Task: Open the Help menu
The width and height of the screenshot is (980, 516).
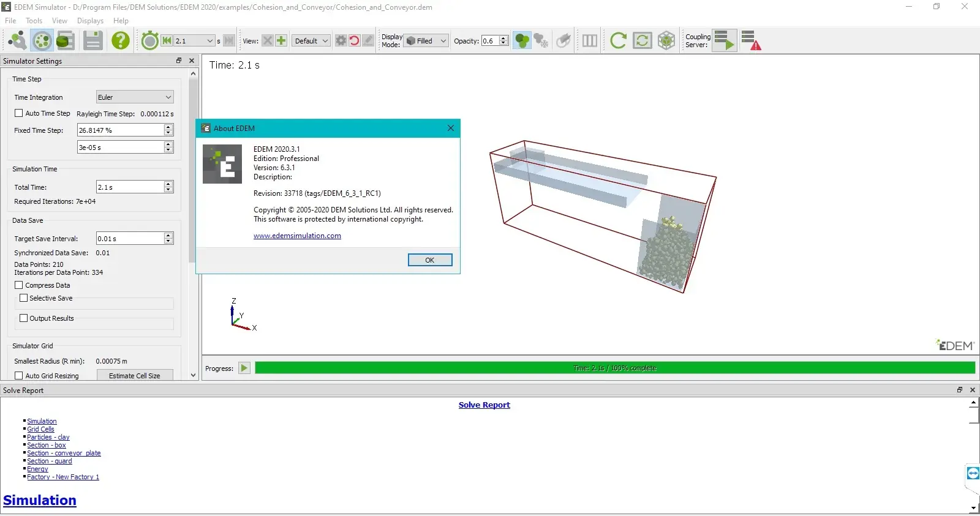Action: (121, 21)
